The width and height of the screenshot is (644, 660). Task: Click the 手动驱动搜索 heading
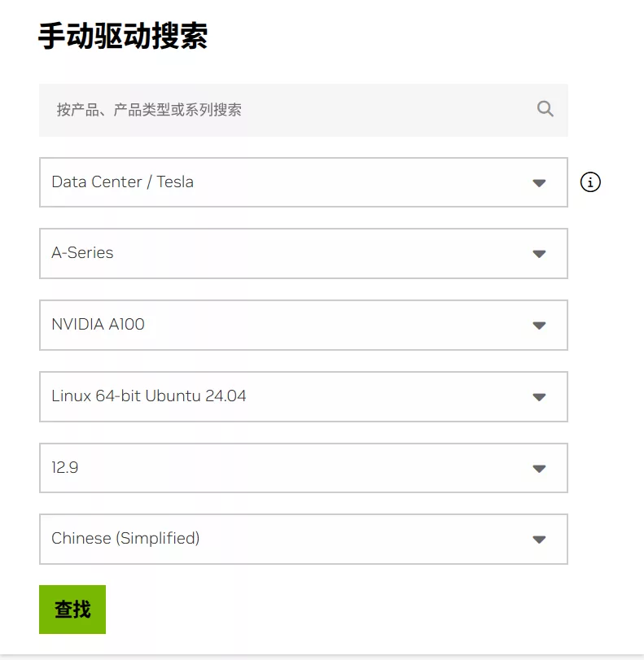point(123,37)
